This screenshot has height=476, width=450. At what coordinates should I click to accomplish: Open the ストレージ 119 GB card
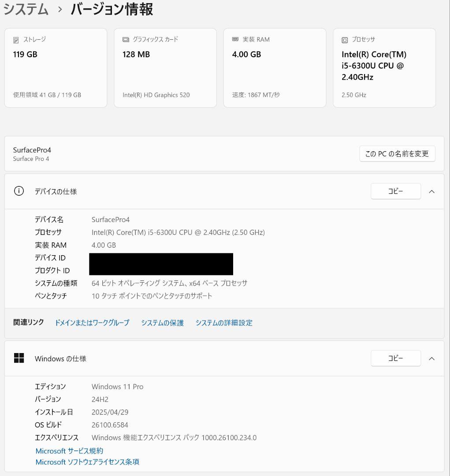click(56, 68)
